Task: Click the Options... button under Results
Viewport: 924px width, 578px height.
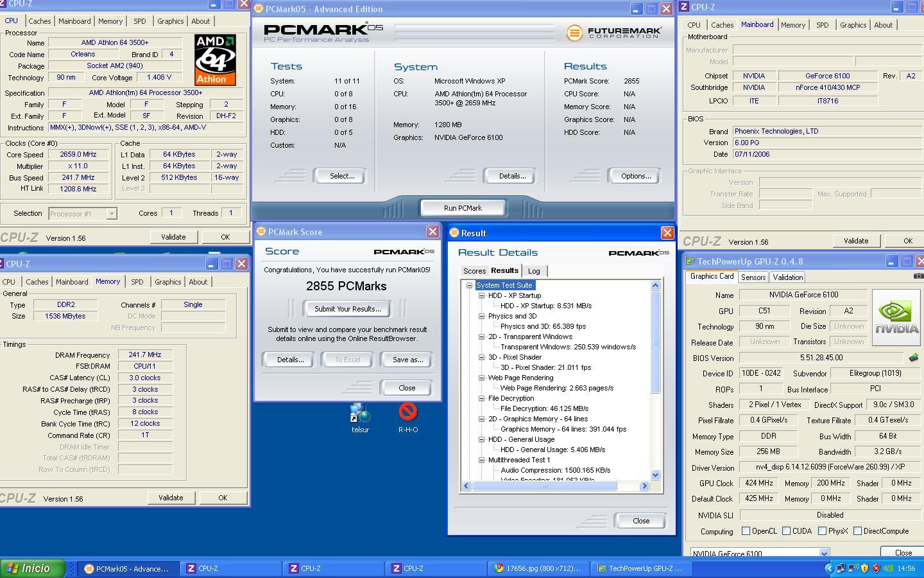Action: pos(635,176)
